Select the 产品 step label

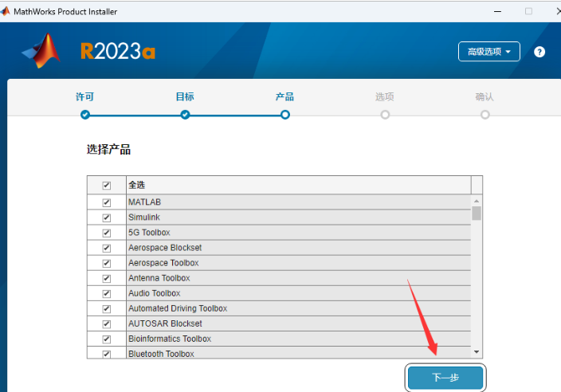click(284, 96)
